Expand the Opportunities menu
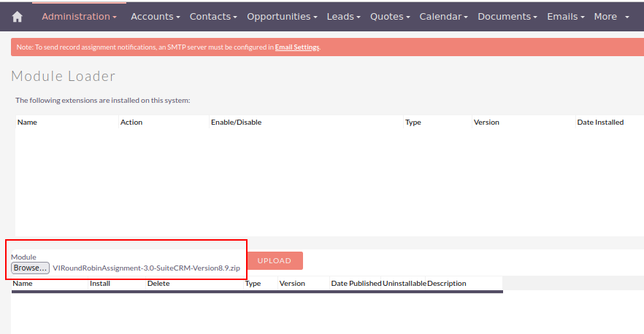Viewport: 644px width, 334px height. 282,16
